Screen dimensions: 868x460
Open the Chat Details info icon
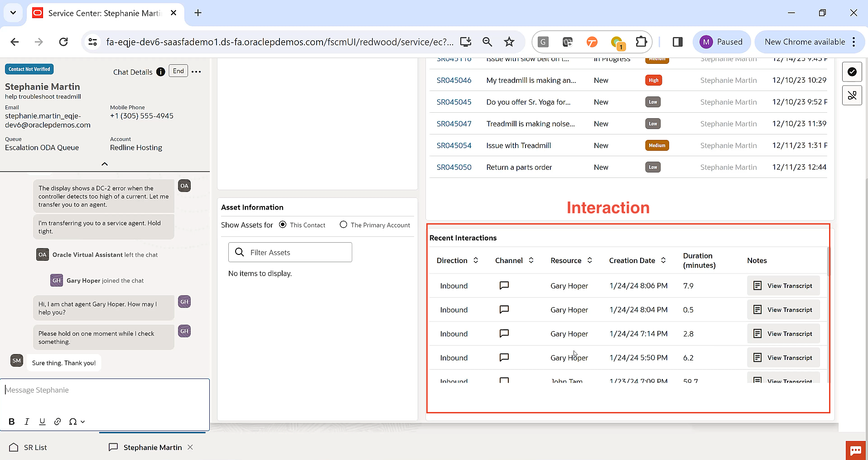pos(160,72)
